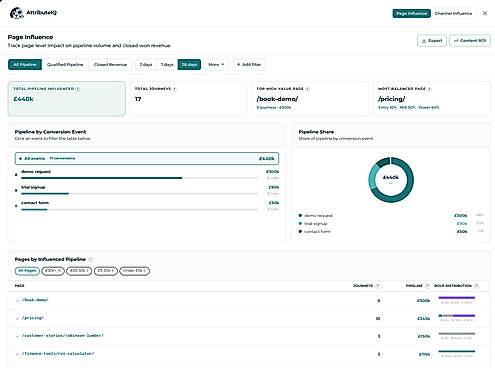Click the /pricing/ most balanced page value
The image size is (495, 368).
click(391, 99)
